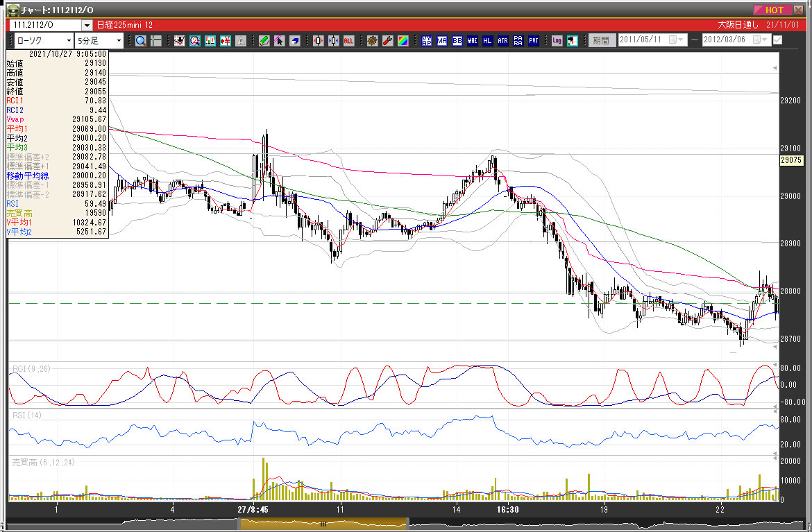
Task: Open the number 2 magnifier chart icon
Action: 195,40
